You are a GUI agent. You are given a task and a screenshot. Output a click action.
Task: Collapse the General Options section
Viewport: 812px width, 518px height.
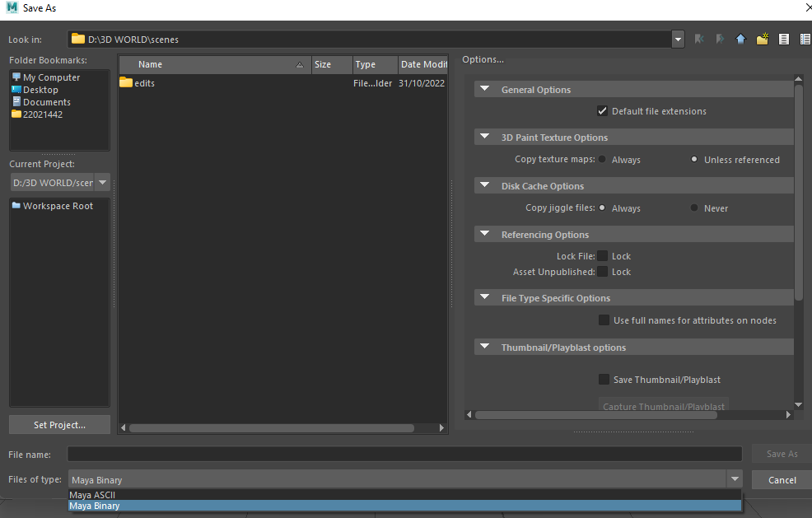[x=485, y=89]
